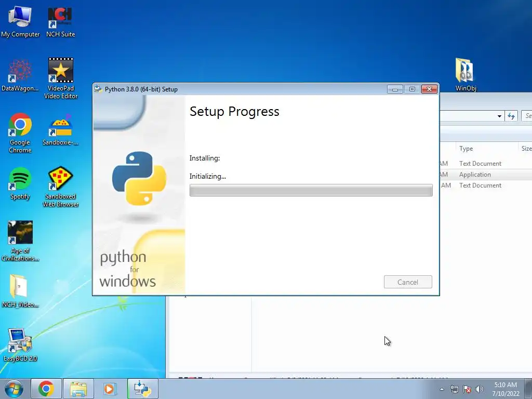This screenshot has height=399, width=532.
Task: Select the DataWagon desktop shortcut
Action: 20,75
